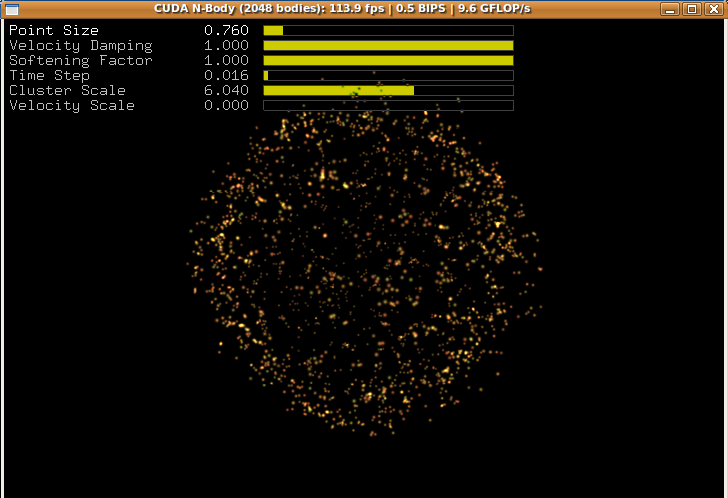Image resolution: width=728 pixels, height=498 pixels.
Task: Click the Time Step slider bar
Action: click(x=388, y=76)
